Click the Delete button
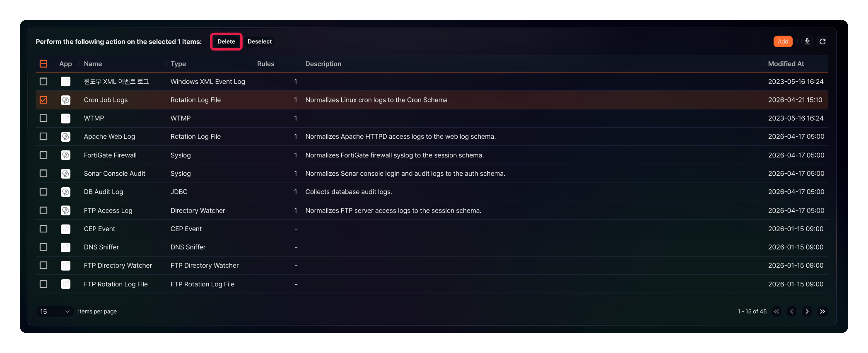Image resolution: width=868 pixels, height=353 pixels. click(x=226, y=41)
